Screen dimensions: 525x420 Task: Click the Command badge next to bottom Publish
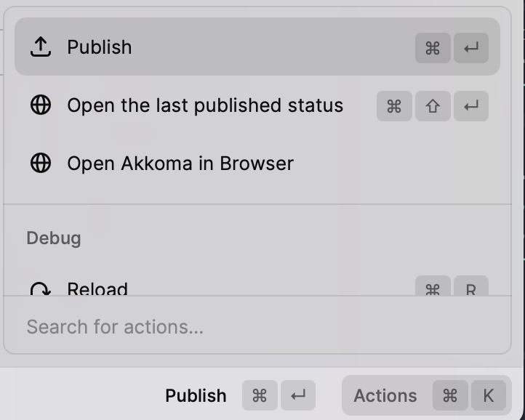pyautogui.click(x=260, y=395)
